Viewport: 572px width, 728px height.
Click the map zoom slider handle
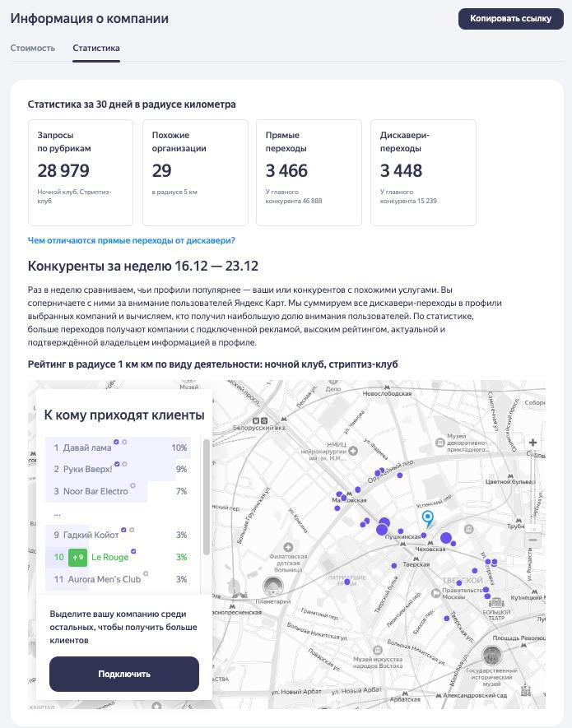click(x=533, y=529)
